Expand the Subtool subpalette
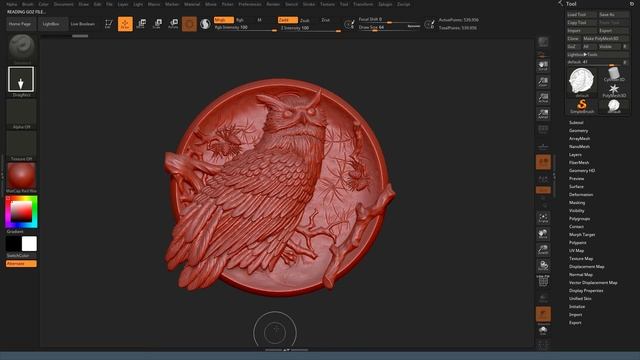 [576, 122]
